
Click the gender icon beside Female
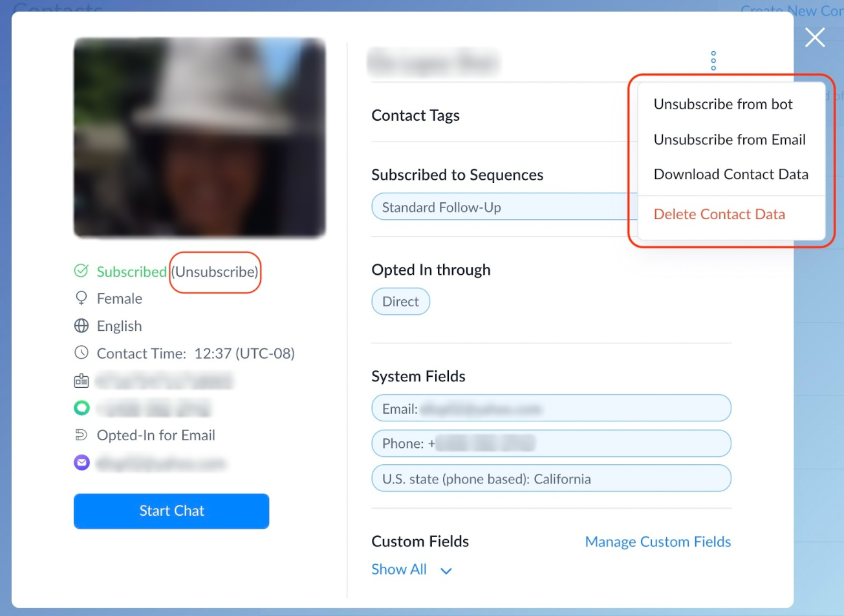pos(81,298)
